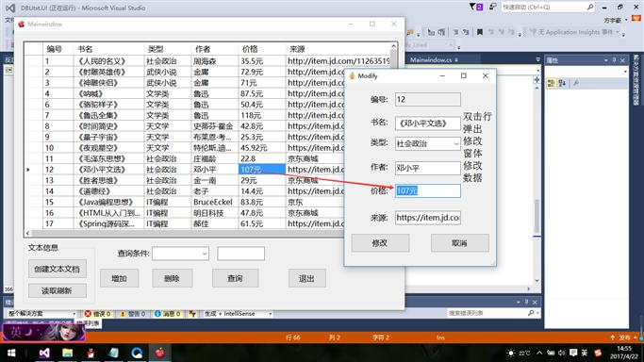Click the 修改 button in Modify dialog
The image size is (644, 362).
point(380,243)
